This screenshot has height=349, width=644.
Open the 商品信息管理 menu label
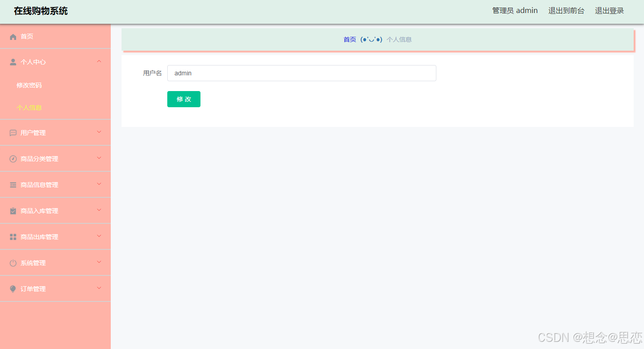click(39, 185)
